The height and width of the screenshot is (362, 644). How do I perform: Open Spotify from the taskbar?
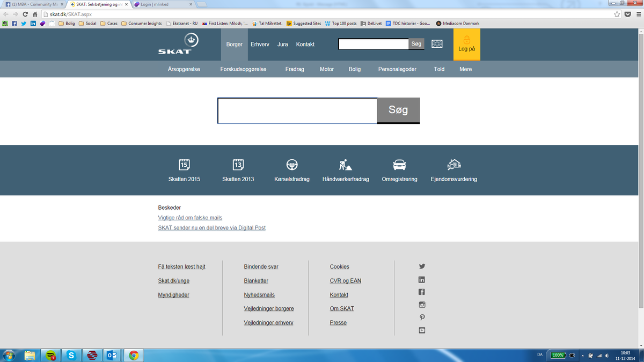52,355
